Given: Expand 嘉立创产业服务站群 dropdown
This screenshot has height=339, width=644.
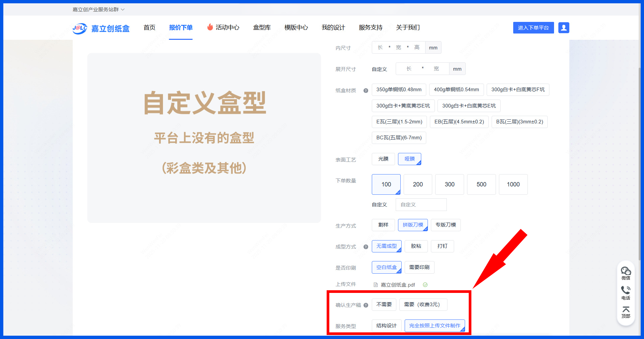Looking at the screenshot, I should [98, 10].
